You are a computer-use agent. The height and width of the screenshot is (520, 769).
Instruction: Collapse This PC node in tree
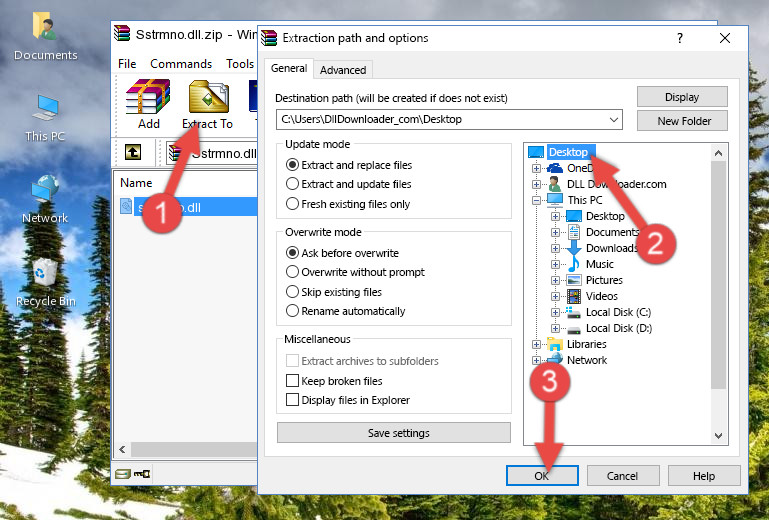coord(536,200)
